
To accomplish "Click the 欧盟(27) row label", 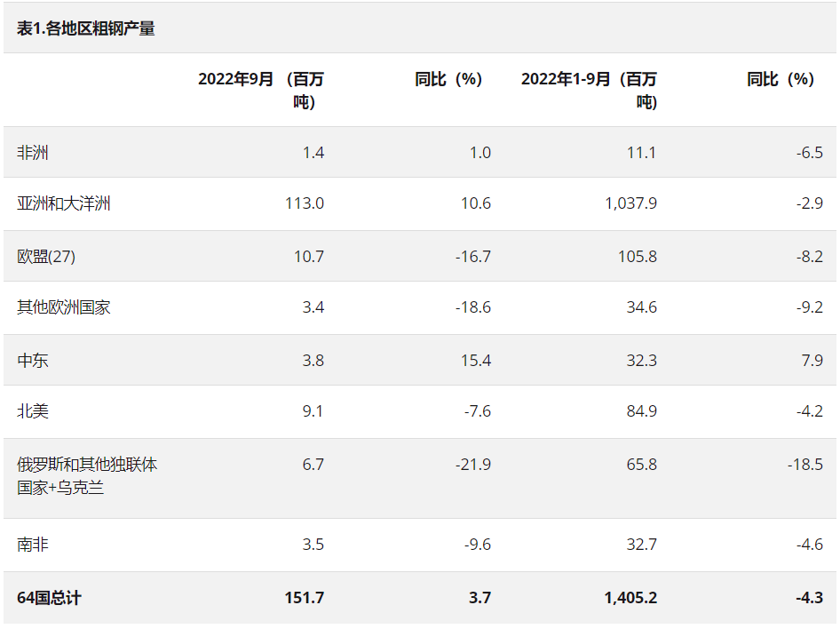I will 46,257.
